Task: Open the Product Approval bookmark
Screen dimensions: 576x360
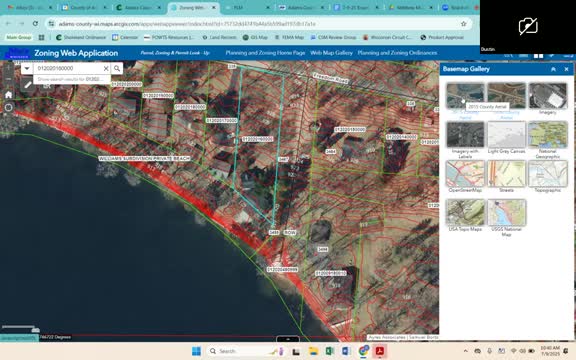Action: pos(442,37)
